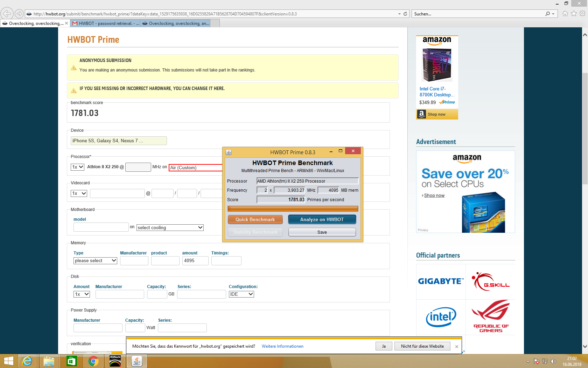This screenshot has height=368, width=588.
Task: Open the Windows Start button
Action: 8,361
